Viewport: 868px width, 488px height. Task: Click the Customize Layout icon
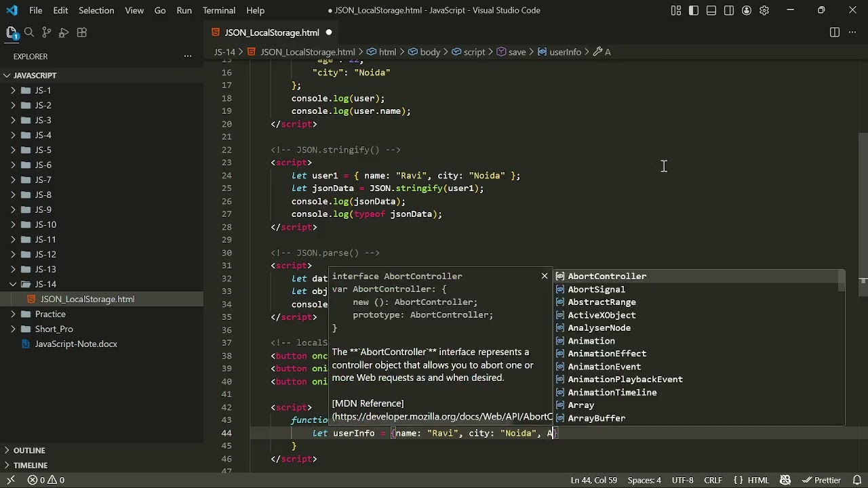tap(676, 10)
